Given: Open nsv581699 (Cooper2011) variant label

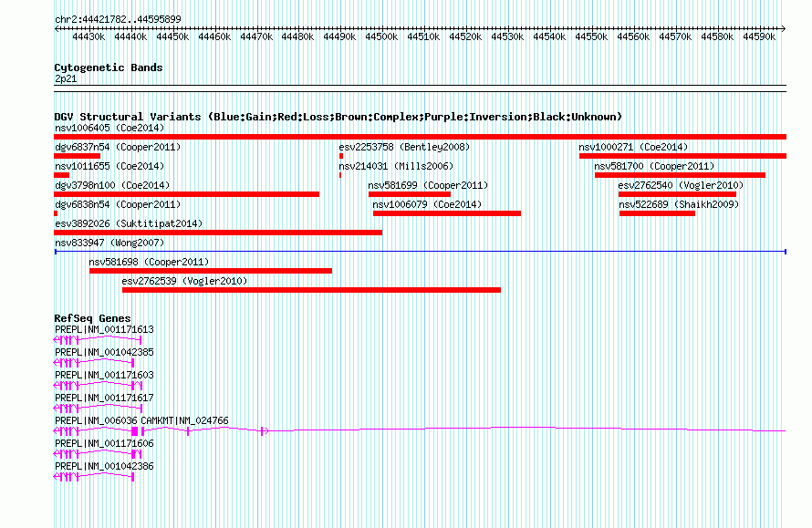Looking at the screenshot, I should tap(428, 185).
